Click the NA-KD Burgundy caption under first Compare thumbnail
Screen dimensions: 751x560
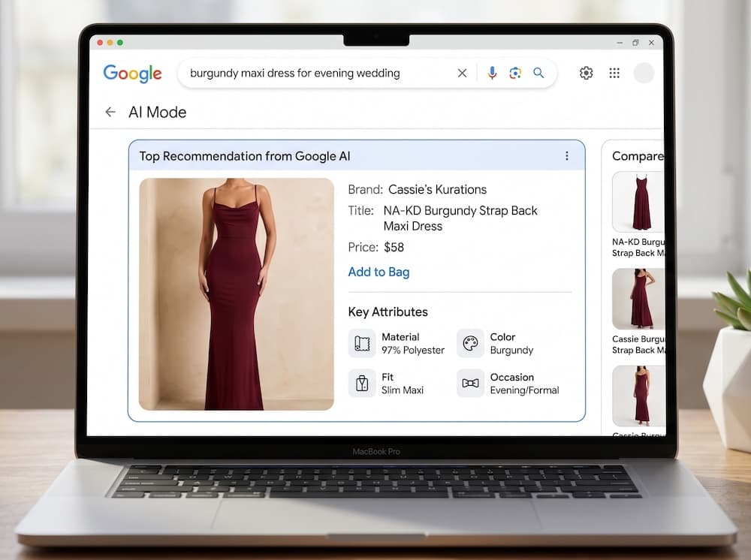click(638, 248)
